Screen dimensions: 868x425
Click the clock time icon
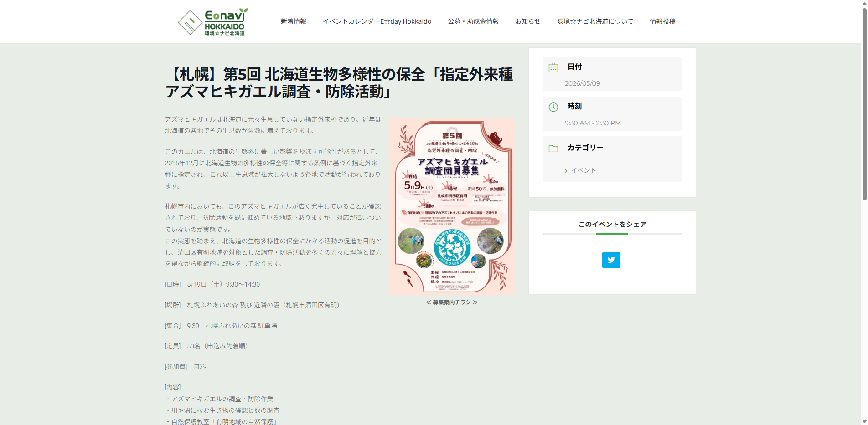pyautogui.click(x=553, y=107)
